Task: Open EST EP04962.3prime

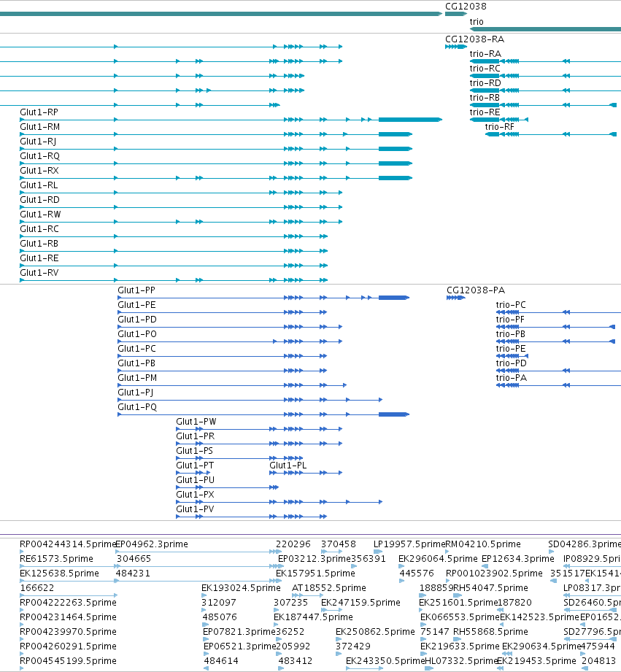Action: (x=152, y=544)
